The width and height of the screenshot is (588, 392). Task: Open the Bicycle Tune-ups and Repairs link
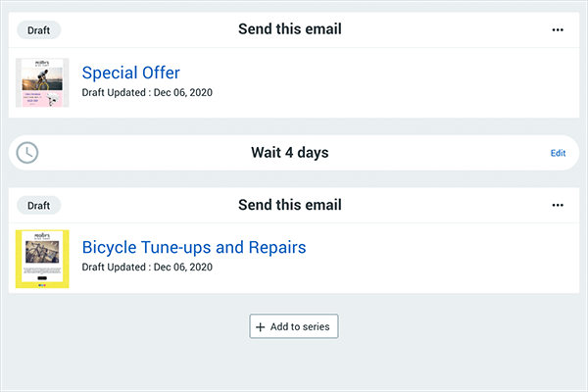coord(193,247)
